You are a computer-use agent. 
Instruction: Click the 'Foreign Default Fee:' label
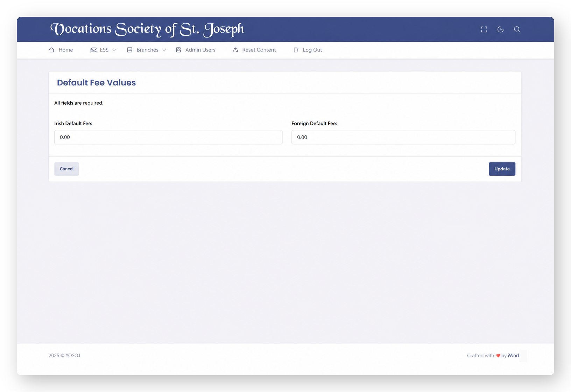[x=314, y=124]
